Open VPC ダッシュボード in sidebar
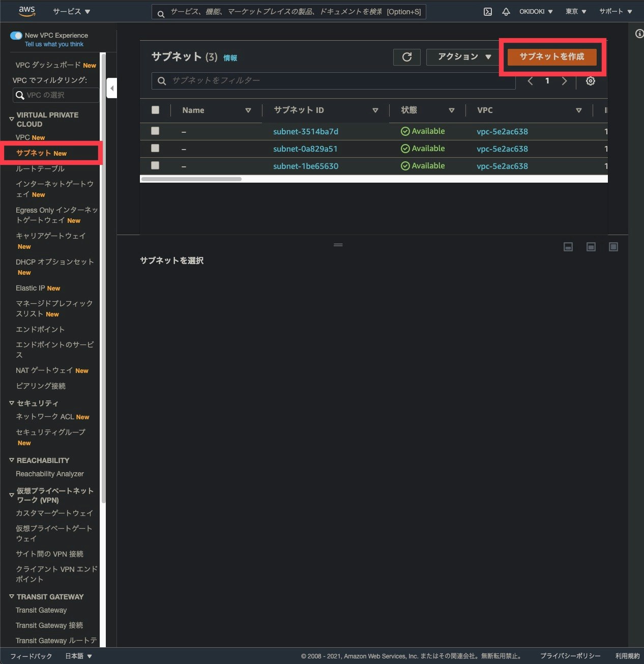Viewport: 644px width, 664px height. click(x=48, y=65)
